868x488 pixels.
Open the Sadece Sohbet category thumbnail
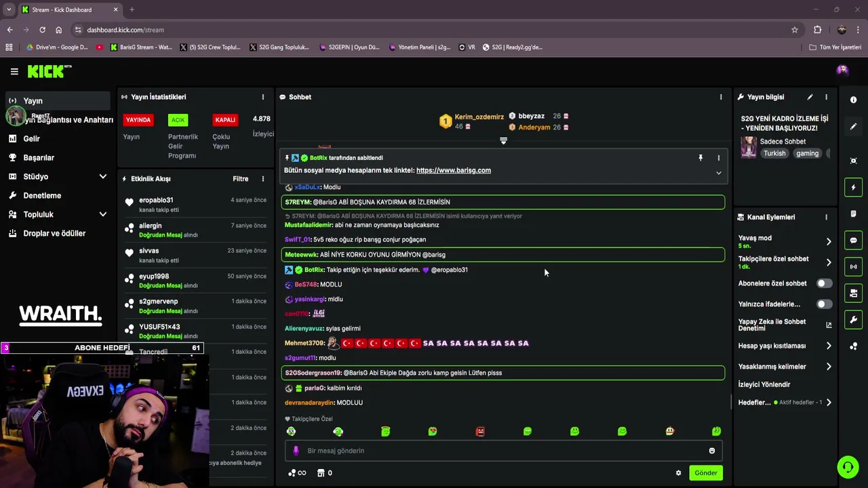(749, 147)
